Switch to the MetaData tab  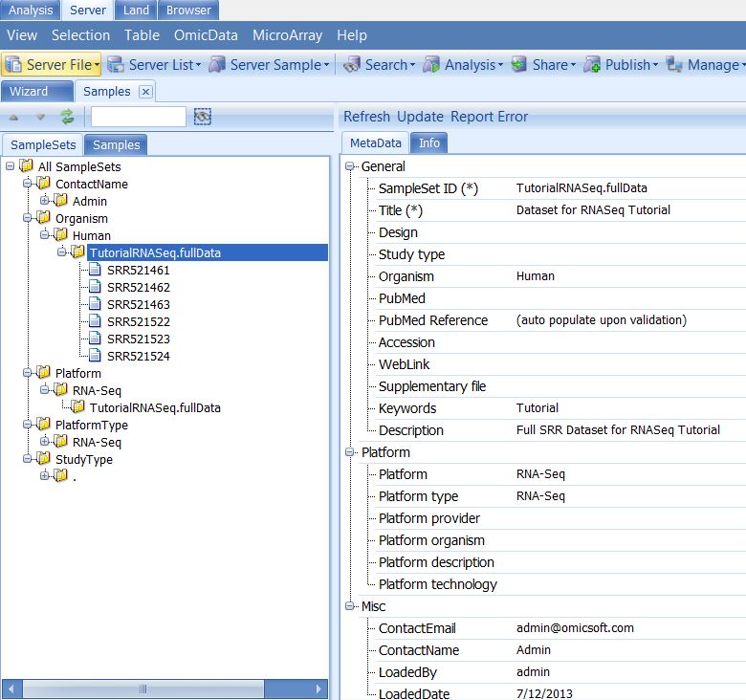click(375, 143)
